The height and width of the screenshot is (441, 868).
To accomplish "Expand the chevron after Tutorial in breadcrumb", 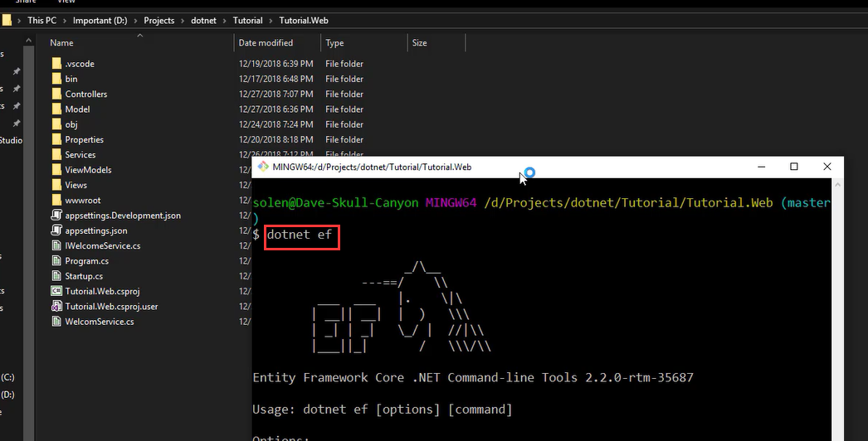I will pyautogui.click(x=271, y=21).
